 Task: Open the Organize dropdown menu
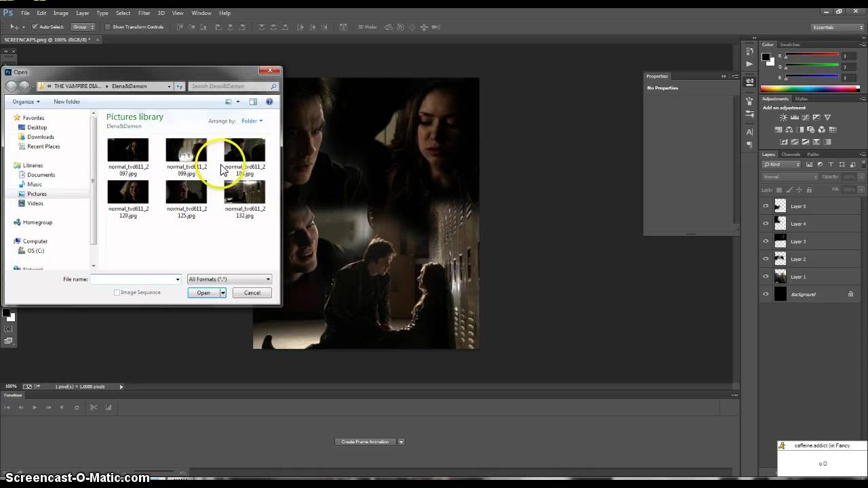pyautogui.click(x=26, y=102)
